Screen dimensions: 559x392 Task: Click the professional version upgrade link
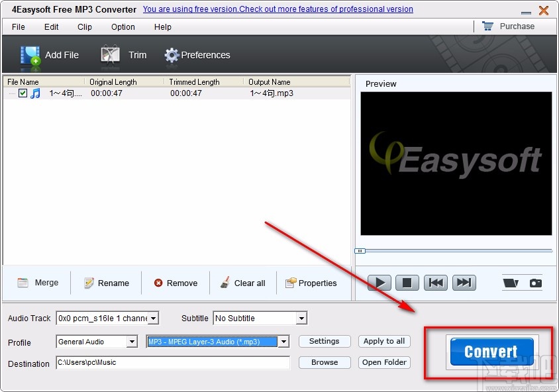(x=278, y=9)
